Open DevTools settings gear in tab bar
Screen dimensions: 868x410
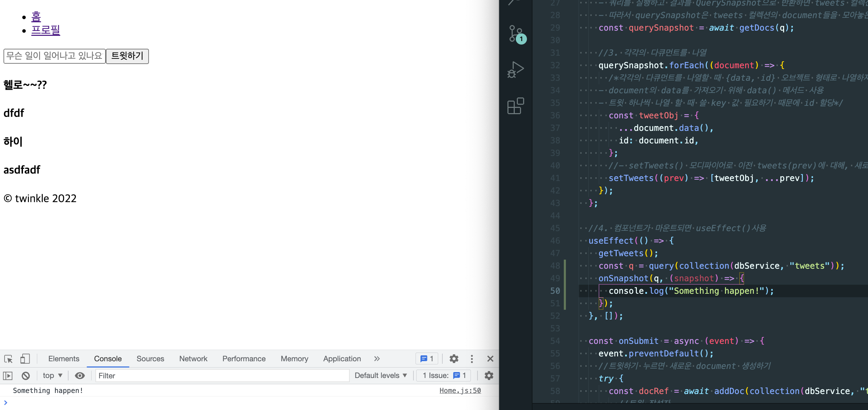tap(454, 359)
